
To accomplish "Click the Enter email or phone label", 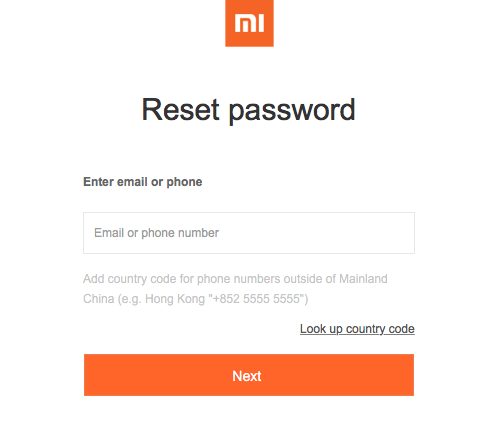I will [x=143, y=182].
